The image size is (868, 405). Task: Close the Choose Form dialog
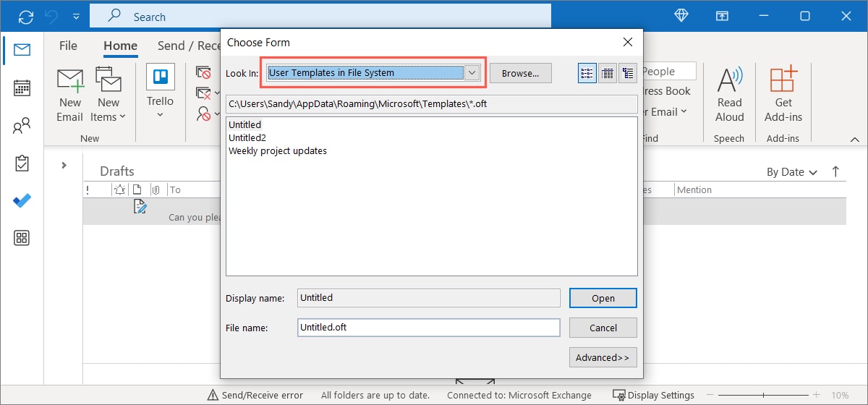(x=627, y=42)
